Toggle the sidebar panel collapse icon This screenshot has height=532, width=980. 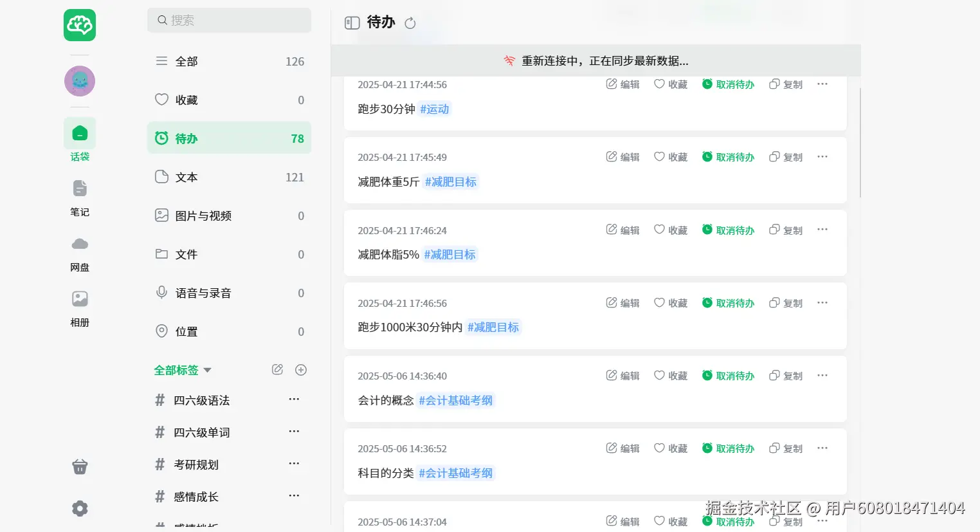coord(352,23)
